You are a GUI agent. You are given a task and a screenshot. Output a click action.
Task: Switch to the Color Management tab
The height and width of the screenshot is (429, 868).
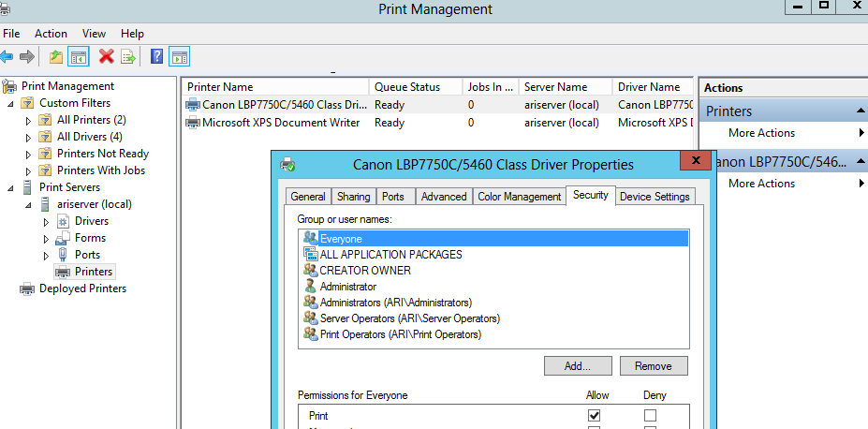(x=520, y=197)
